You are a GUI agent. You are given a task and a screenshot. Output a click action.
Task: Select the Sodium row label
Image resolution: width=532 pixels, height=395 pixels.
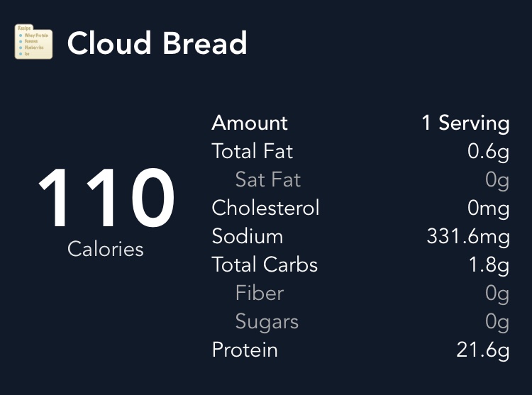click(x=247, y=236)
